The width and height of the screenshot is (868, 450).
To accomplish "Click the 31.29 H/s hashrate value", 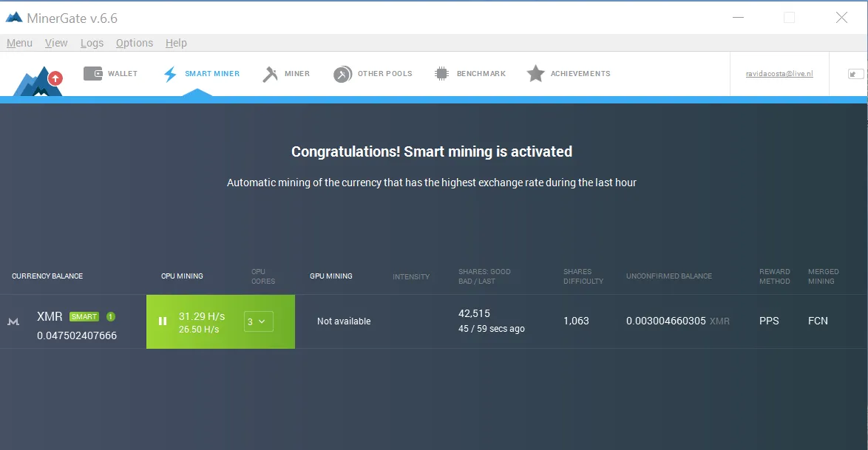I will click(x=202, y=316).
